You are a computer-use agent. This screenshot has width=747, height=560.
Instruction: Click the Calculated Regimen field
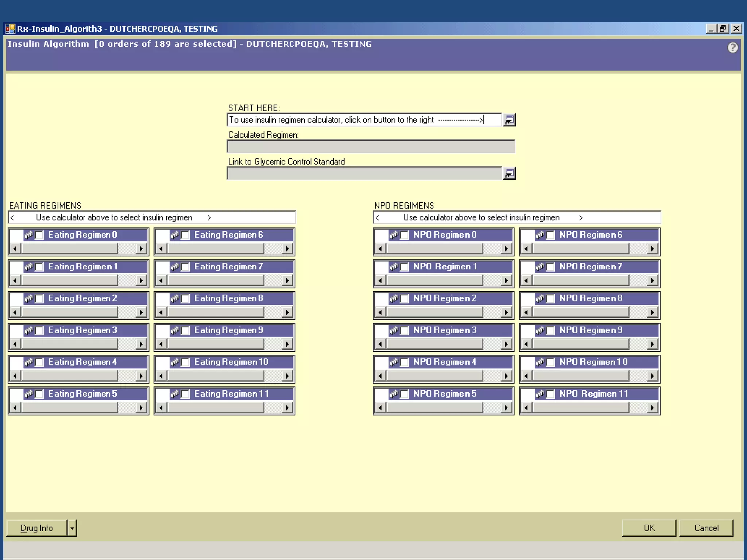(371, 147)
